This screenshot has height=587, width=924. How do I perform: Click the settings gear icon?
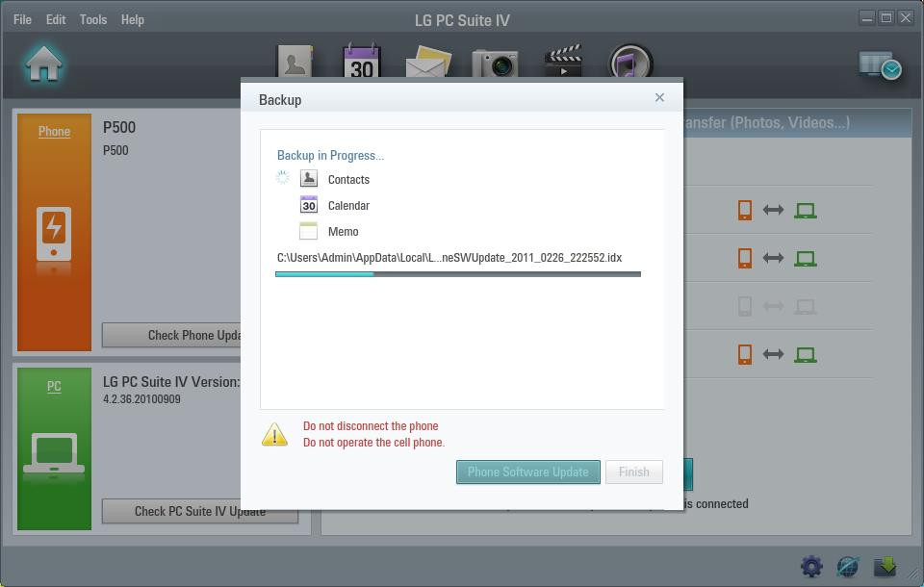(x=811, y=566)
